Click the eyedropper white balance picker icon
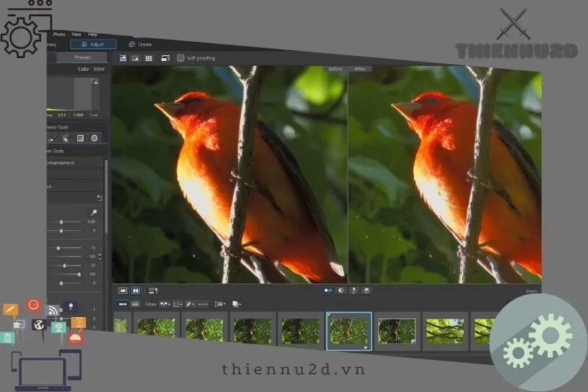This screenshot has width=588, height=392. coord(94,213)
